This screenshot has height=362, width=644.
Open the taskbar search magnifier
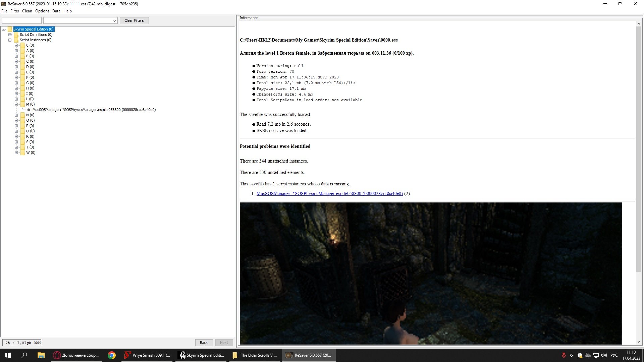[24, 355]
